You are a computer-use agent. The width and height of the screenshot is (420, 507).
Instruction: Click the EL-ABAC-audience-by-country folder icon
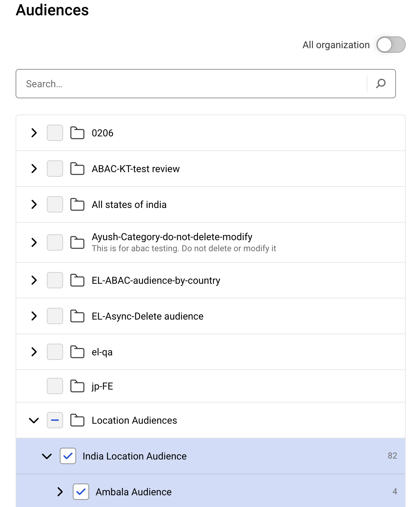77,280
